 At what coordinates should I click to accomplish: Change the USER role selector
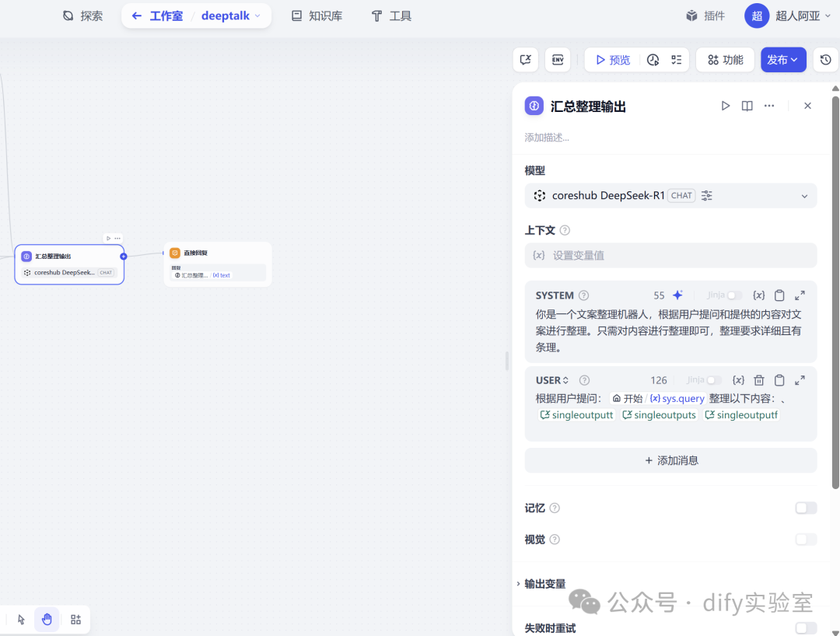(x=551, y=380)
